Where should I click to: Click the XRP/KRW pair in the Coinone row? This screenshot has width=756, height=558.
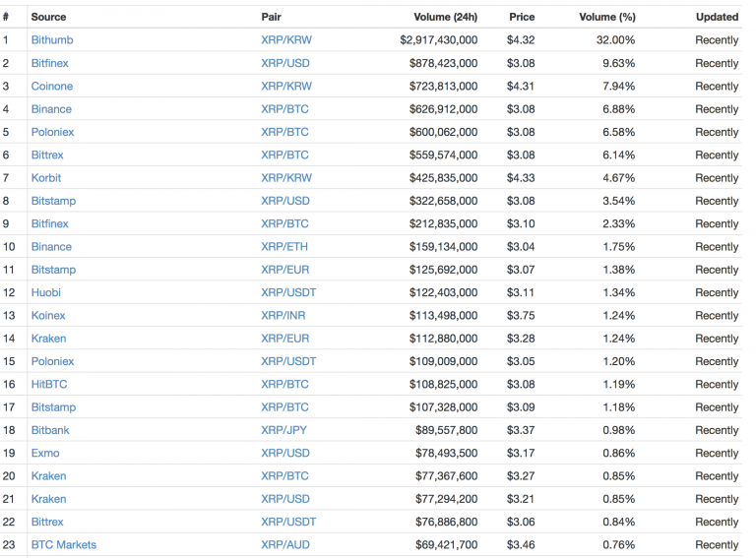click(x=286, y=87)
